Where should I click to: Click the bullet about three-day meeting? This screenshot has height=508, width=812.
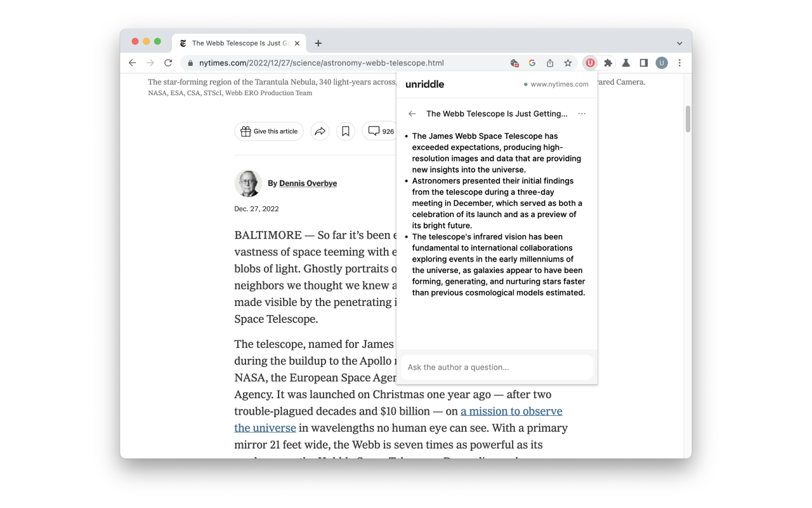(497, 203)
